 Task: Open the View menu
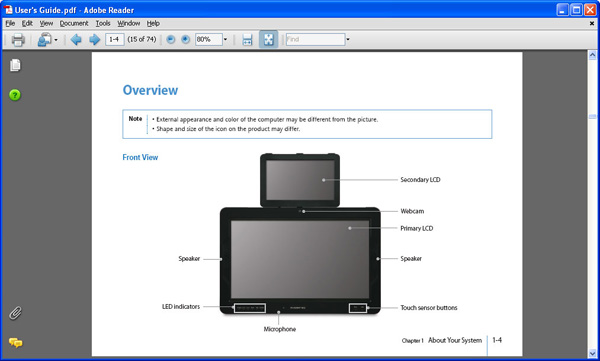(x=46, y=23)
